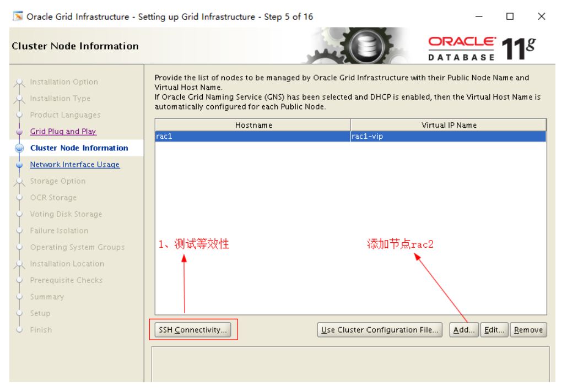Screen dimensions: 567x392
Task: Click OCR Storage step in sidebar
Action: pyautogui.click(x=53, y=198)
